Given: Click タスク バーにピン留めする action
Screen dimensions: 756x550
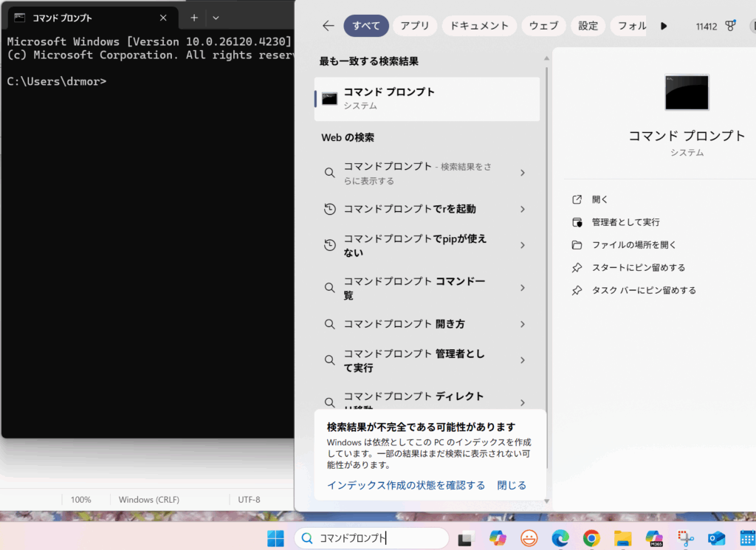Looking at the screenshot, I should [644, 290].
